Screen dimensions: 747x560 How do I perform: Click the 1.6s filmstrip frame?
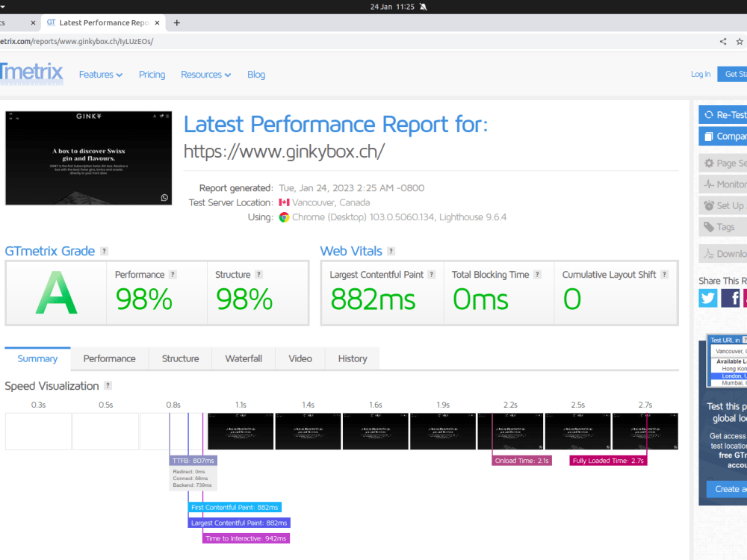(x=376, y=432)
